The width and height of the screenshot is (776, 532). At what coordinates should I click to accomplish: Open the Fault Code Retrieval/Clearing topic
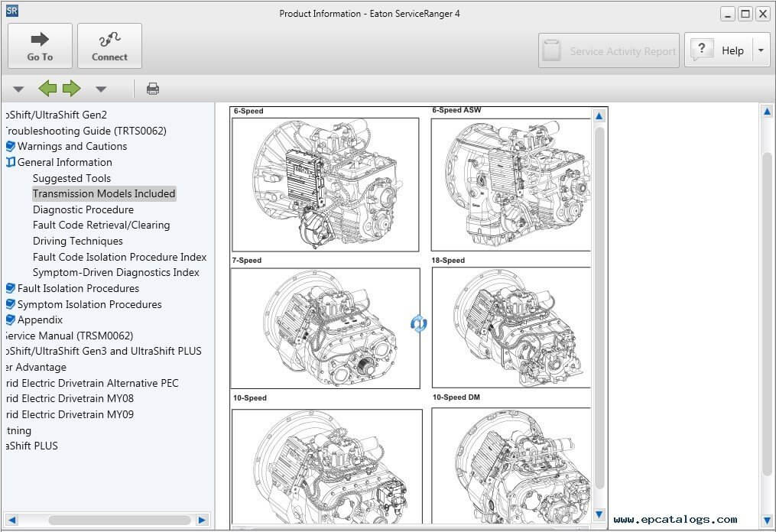[x=101, y=225]
